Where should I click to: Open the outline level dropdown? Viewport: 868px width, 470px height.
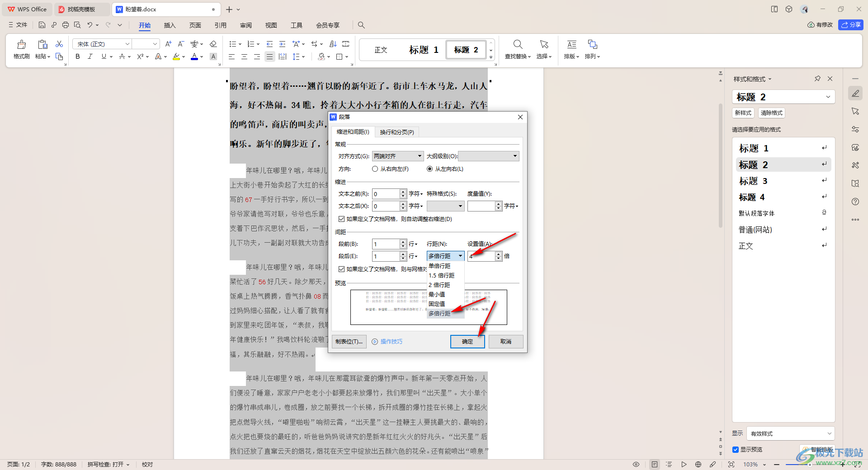tap(489, 156)
